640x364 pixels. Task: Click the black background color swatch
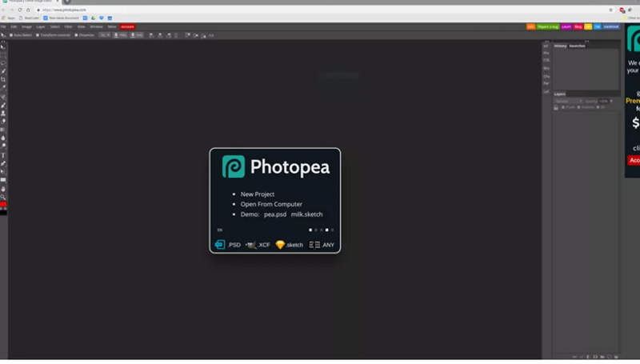point(3,213)
